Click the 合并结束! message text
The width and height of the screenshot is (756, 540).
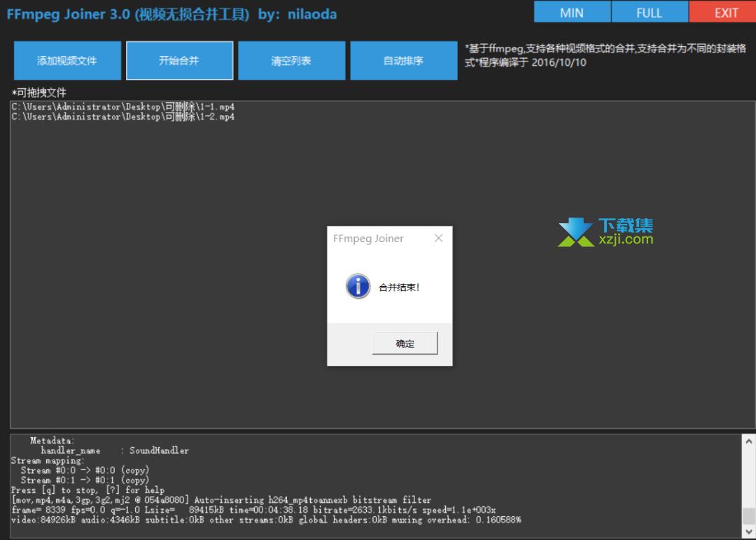click(399, 287)
